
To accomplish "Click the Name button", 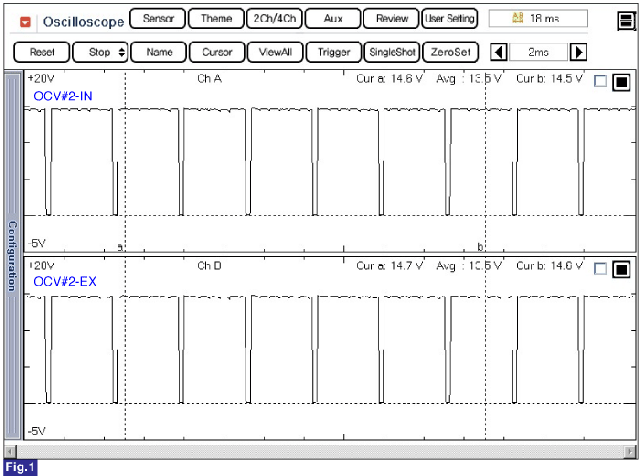I will 159,52.
